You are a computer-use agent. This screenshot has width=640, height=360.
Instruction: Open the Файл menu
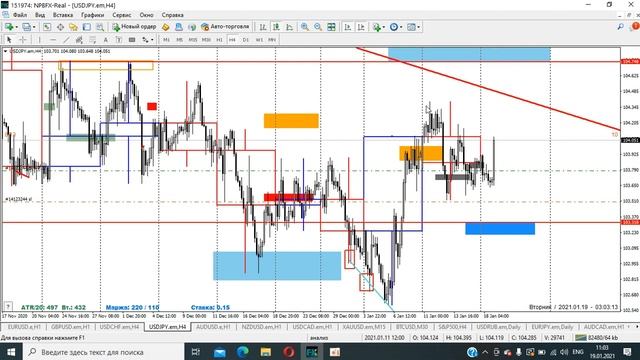click(x=20, y=15)
